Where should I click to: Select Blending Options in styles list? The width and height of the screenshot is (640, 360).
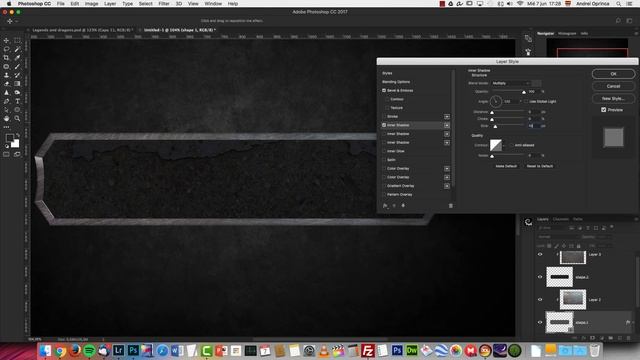point(396,82)
